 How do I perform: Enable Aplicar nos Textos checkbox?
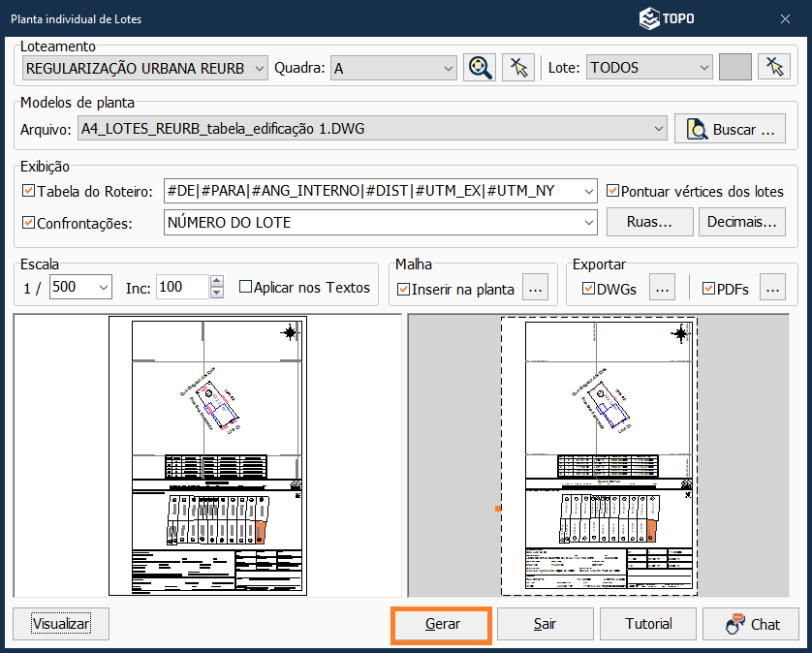[x=245, y=287]
